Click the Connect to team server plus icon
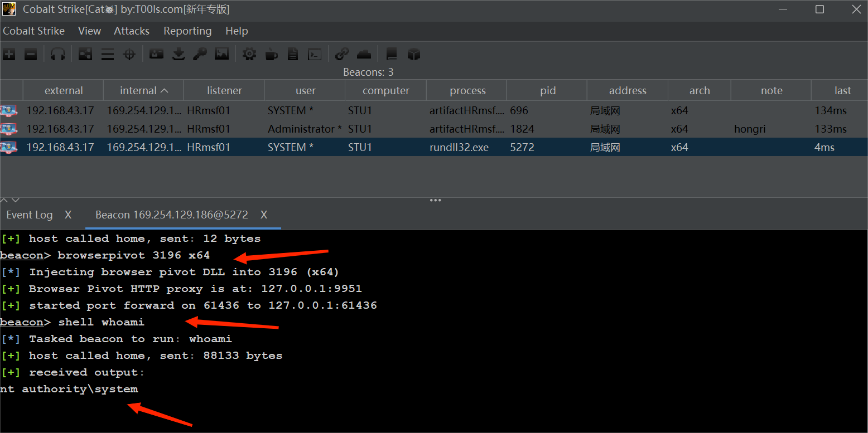The image size is (868, 433). (x=9, y=54)
